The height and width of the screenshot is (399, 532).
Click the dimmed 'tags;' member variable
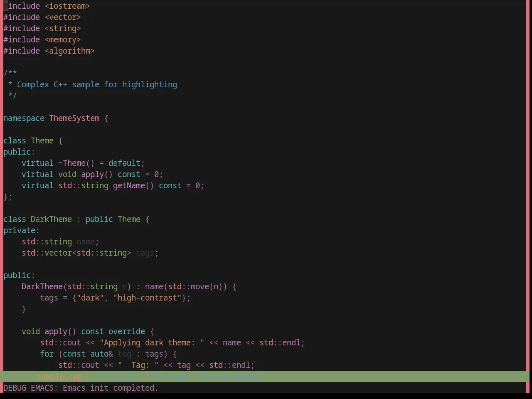147,253
